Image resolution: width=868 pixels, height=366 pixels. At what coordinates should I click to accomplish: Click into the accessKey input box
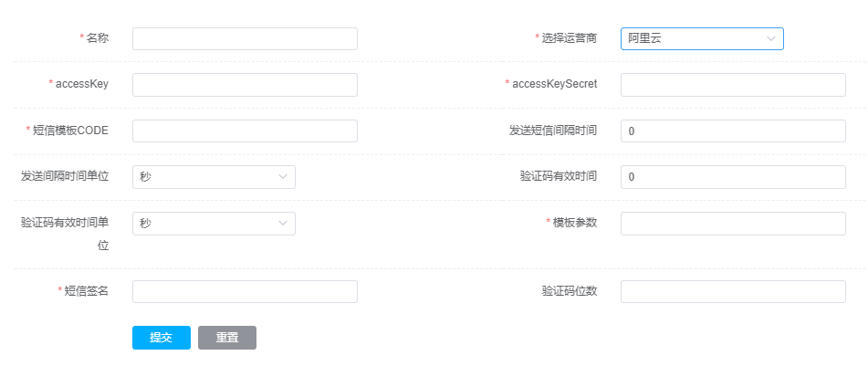tap(245, 85)
